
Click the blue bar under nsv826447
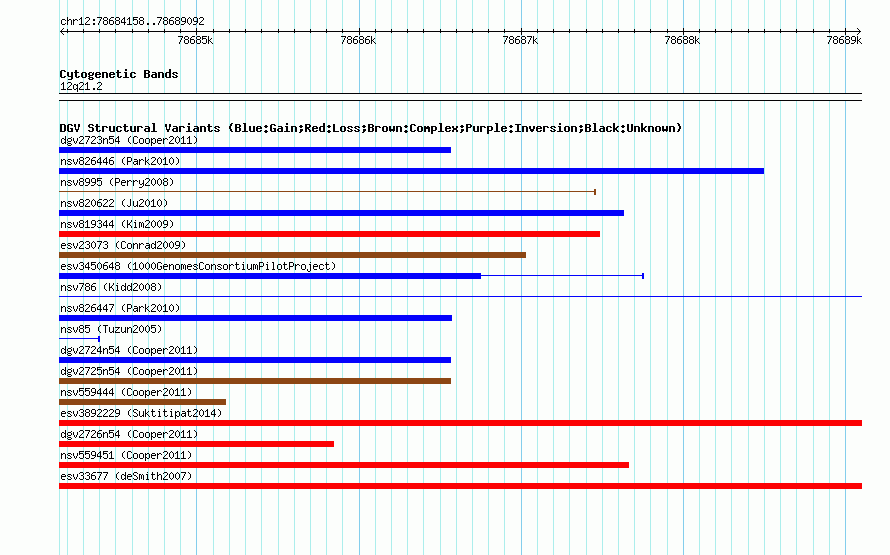pyautogui.click(x=255, y=318)
